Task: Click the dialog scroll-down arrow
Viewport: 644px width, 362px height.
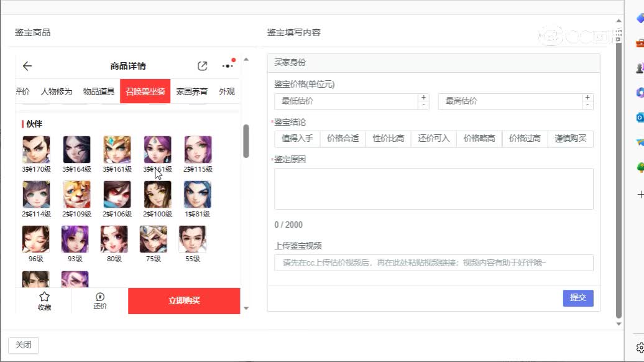Action: pyautogui.click(x=619, y=324)
